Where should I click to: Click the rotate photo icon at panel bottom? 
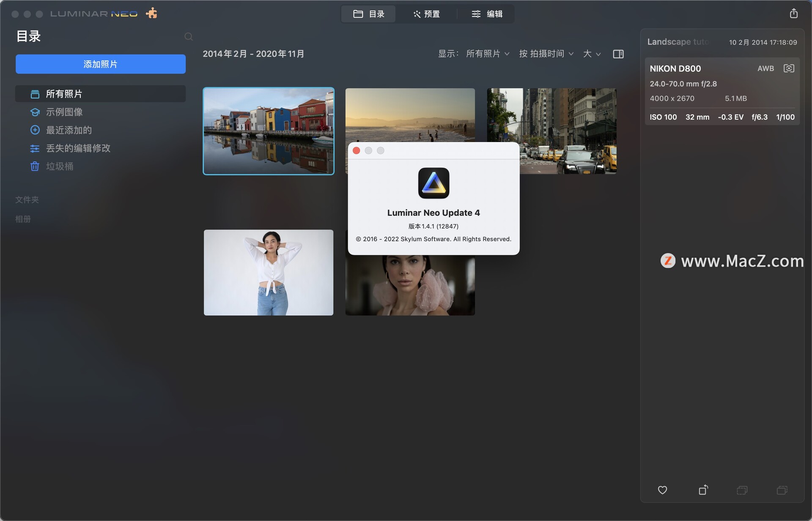(x=703, y=490)
